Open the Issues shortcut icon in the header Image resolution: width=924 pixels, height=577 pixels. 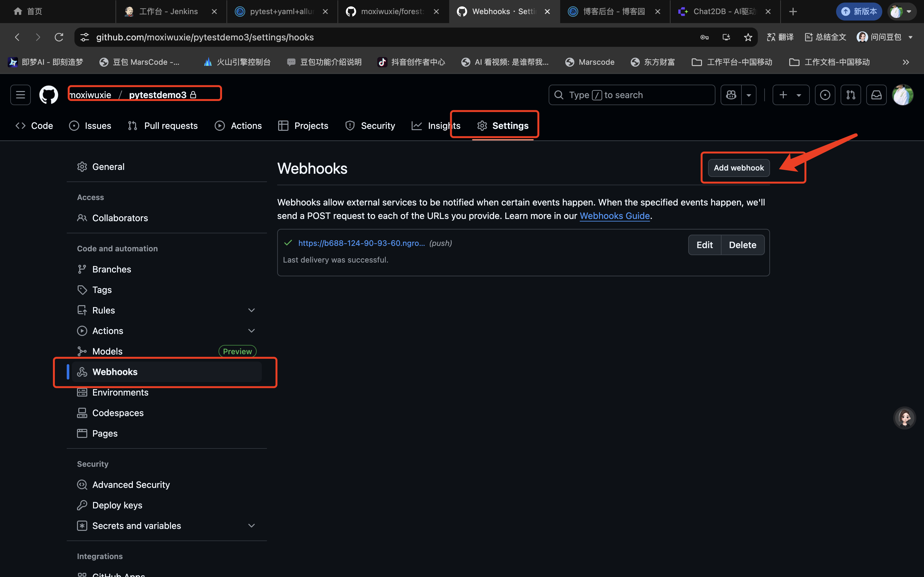[825, 95]
